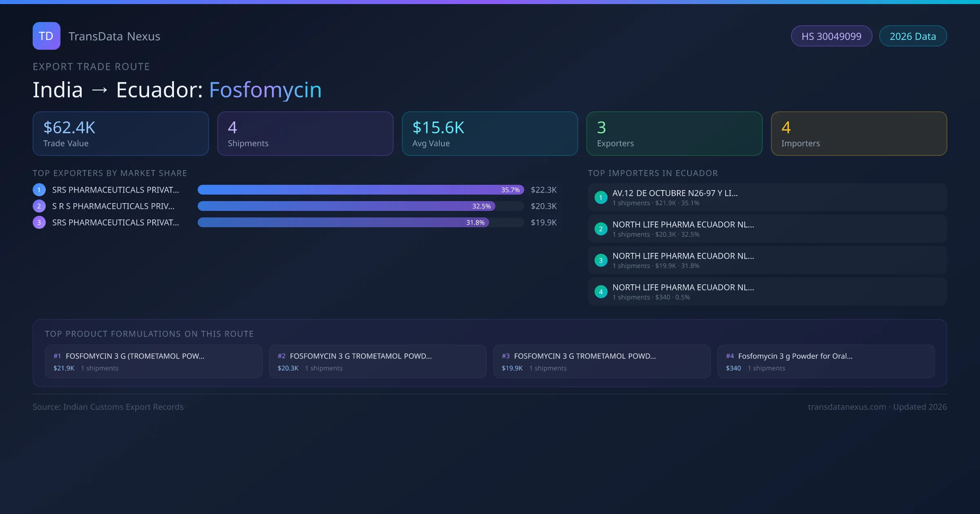This screenshot has width=980, height=514.
Task: Click the transdatanexus.com footer link
Action: (x=848, y=407)
